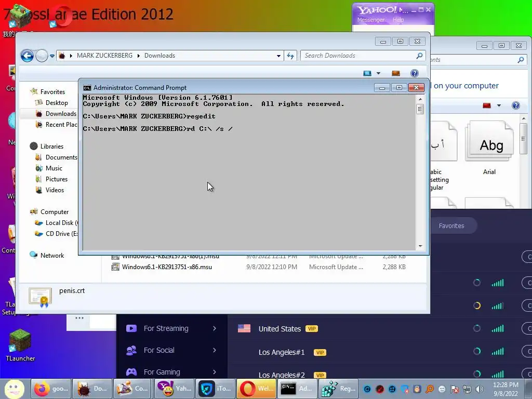
Task: Click the Start button smiley orb
Action: (x=14, y=389)
